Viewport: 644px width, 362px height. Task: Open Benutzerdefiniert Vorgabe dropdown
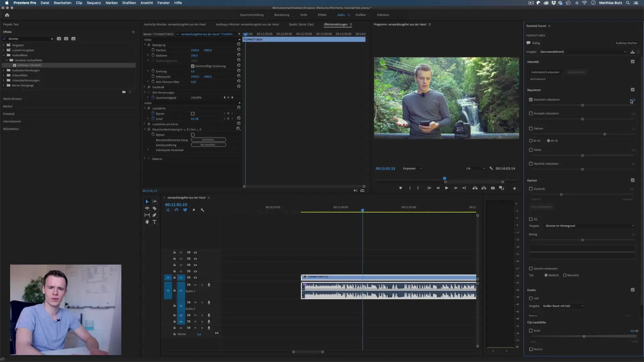[x=583, y=52]
